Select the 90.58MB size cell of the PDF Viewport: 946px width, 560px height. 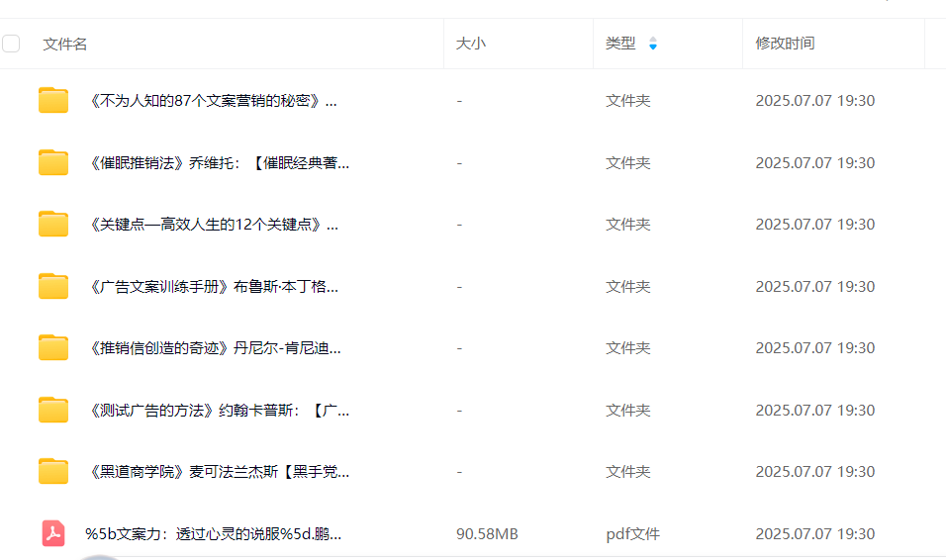click(487, 534)
